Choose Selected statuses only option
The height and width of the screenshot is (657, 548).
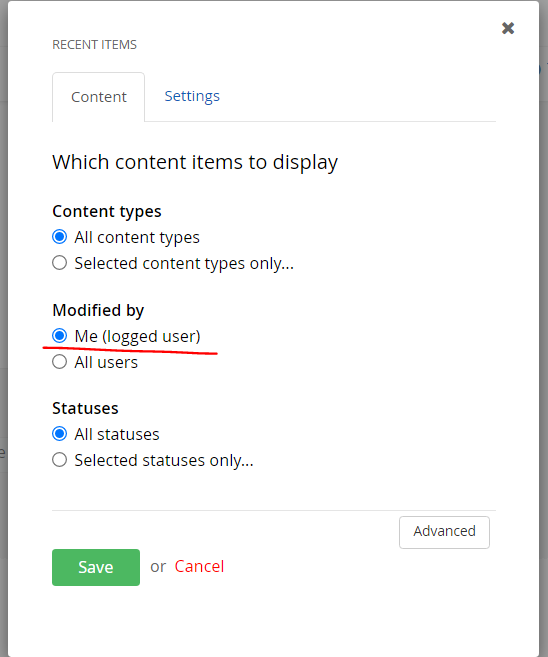click(59, 460)
